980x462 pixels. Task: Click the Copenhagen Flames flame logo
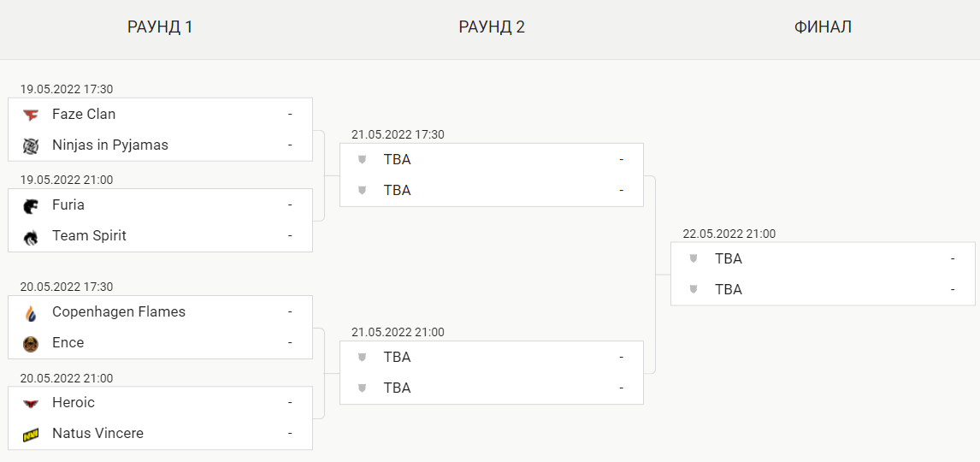[31, 312]
